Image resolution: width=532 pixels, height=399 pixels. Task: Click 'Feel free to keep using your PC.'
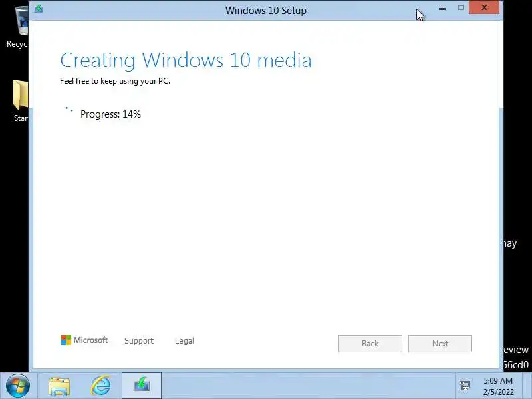(115, 81)
